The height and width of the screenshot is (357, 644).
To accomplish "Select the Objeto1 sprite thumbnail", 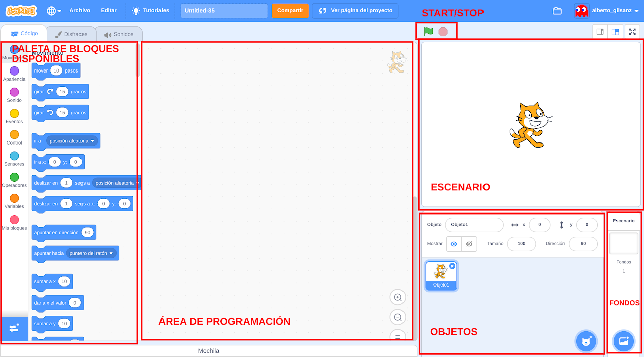I will pos(441,275).
